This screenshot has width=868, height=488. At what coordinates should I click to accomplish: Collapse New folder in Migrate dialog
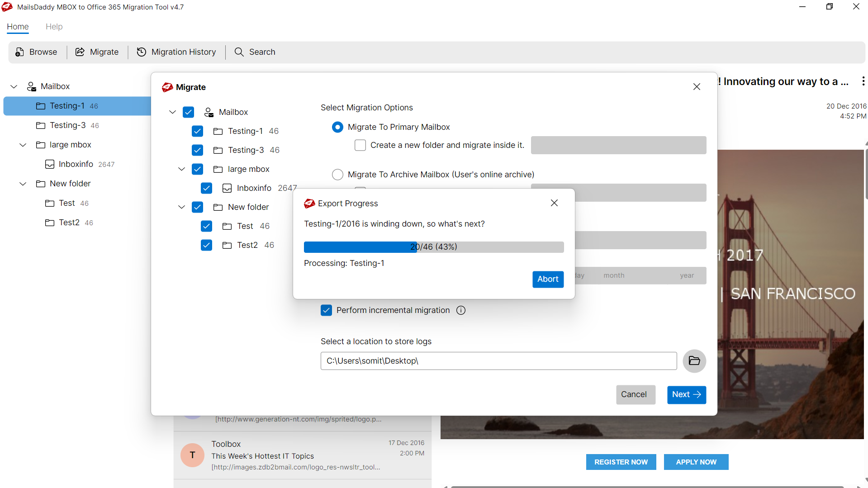[x=182, y=207]
